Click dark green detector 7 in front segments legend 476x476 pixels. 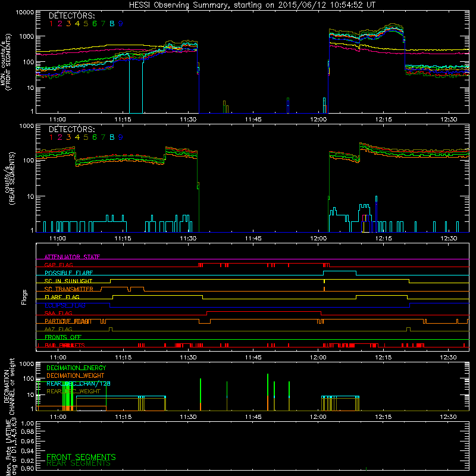click(103, 24)
